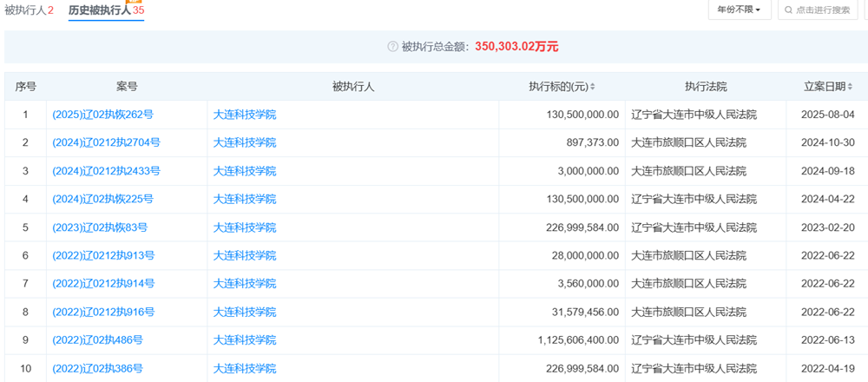Click 大连科技学院 in row 9
Screen dimensions: 868x382
[245, 340]
